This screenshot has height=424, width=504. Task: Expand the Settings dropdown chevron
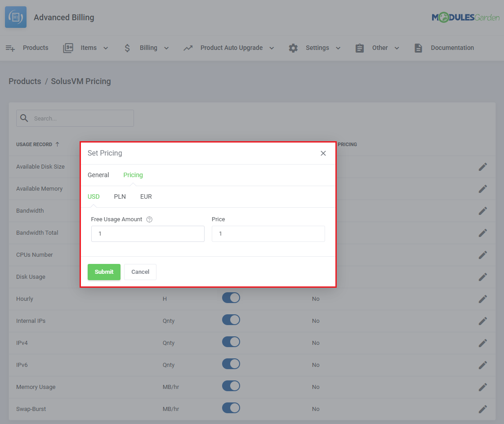click(x=338, y=48)
